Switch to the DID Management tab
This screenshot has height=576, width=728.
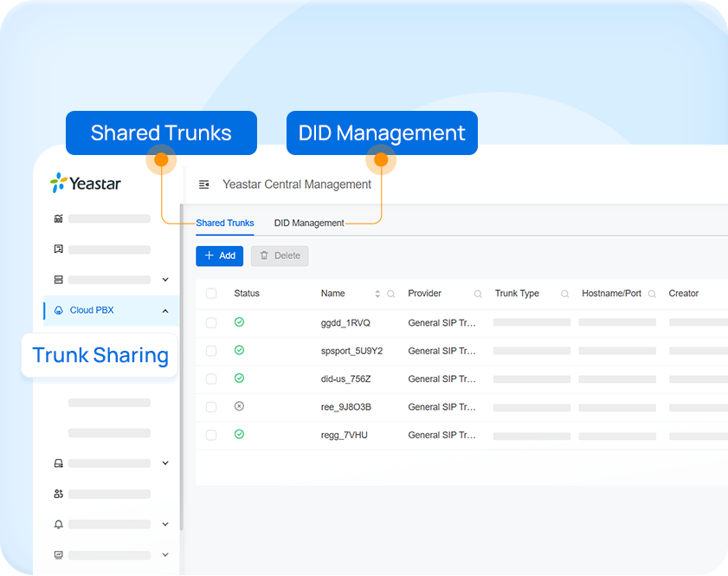pyautogui.click(x=308, y=223)
